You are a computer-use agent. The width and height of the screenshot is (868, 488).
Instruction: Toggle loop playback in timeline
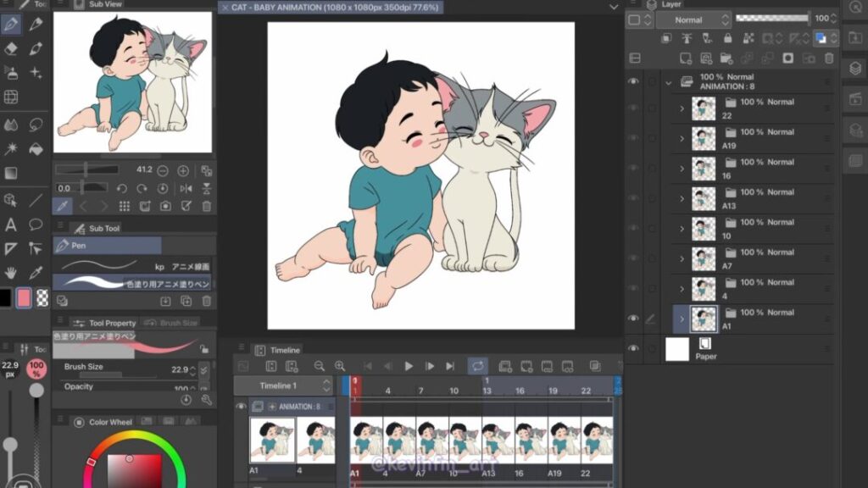478,366
